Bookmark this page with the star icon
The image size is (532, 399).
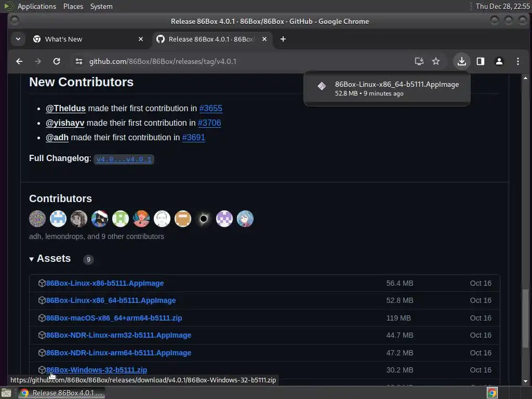(436, 61)
